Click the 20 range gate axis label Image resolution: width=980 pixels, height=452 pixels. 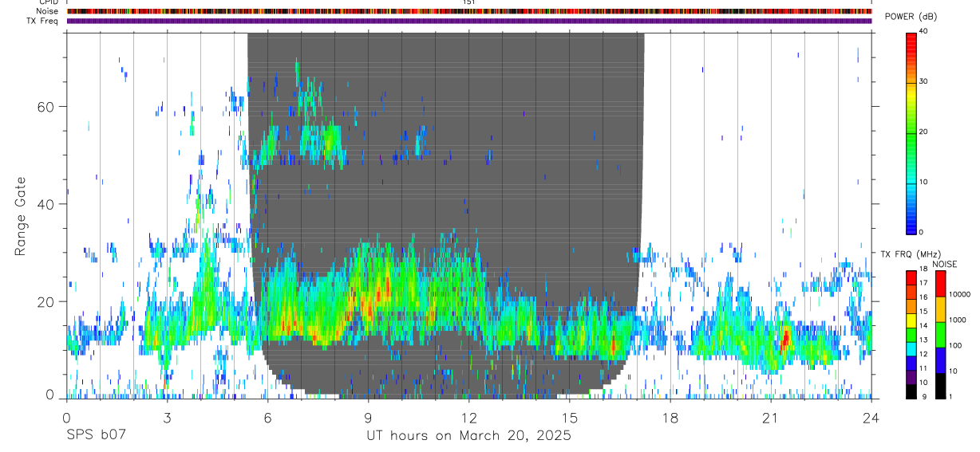click(46, 301)
